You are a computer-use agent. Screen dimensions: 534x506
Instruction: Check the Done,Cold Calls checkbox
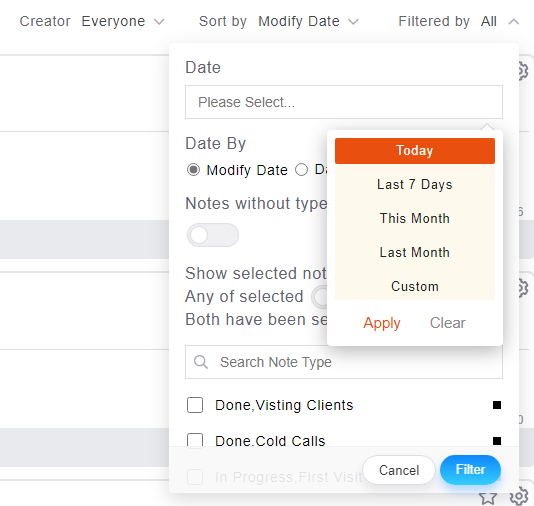tap(195, 440)
